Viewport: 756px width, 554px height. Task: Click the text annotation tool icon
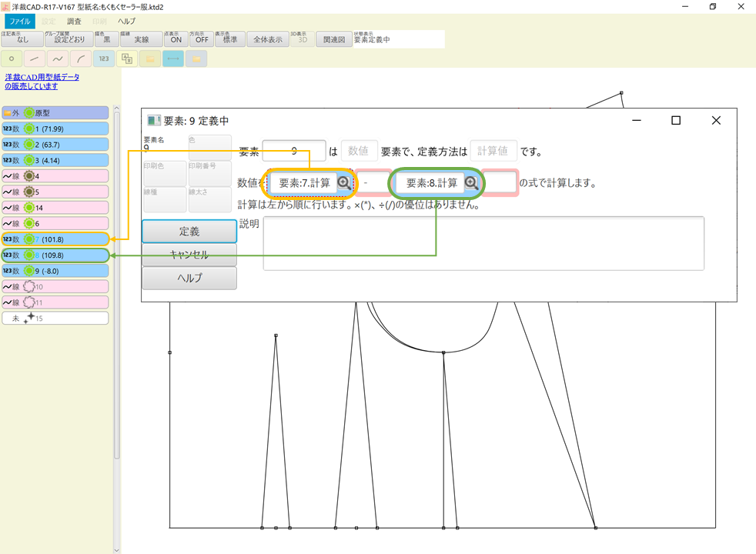[128, 58]
